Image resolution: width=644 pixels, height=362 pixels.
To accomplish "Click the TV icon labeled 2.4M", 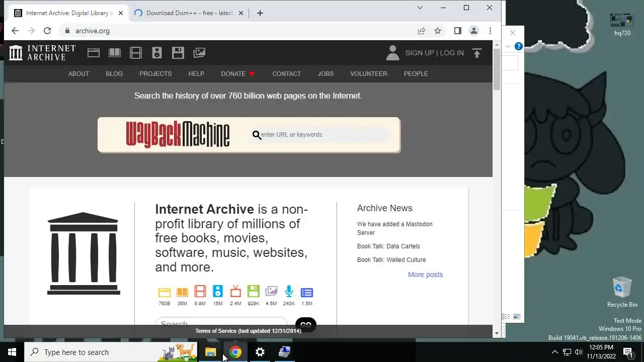I will [235, 292].
